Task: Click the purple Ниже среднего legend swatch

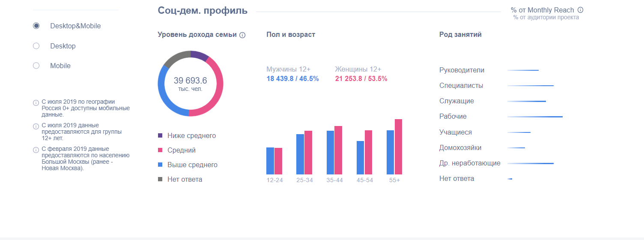Action: coord(161,135)
